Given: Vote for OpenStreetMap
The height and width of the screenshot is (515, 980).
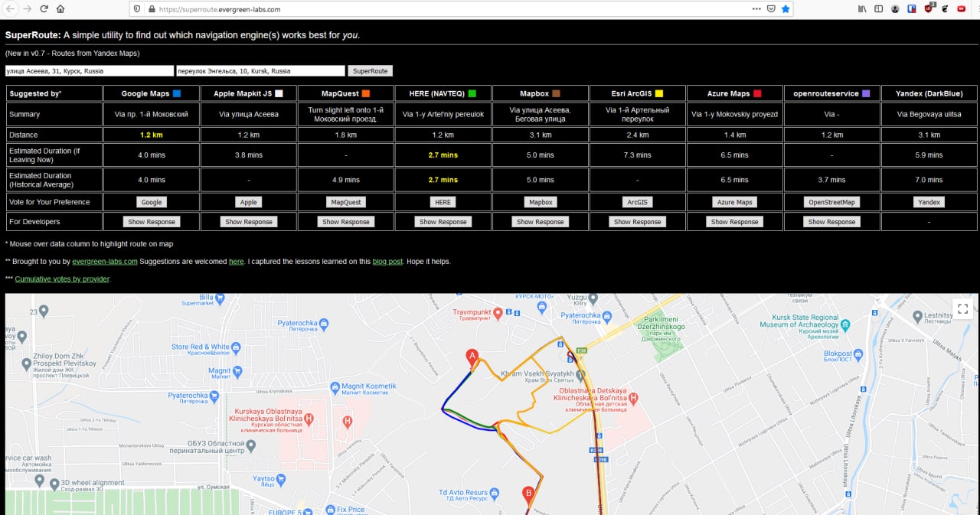Looking at the screenshot, I should (832, 202).
